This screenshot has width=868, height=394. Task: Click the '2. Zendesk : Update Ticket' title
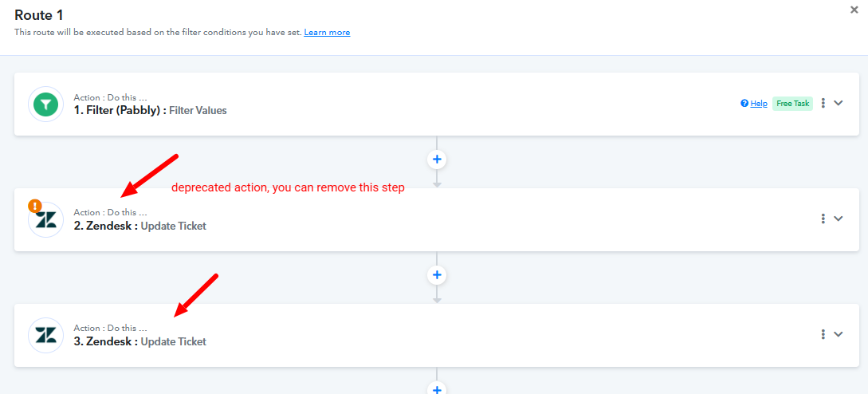point(140,226)
